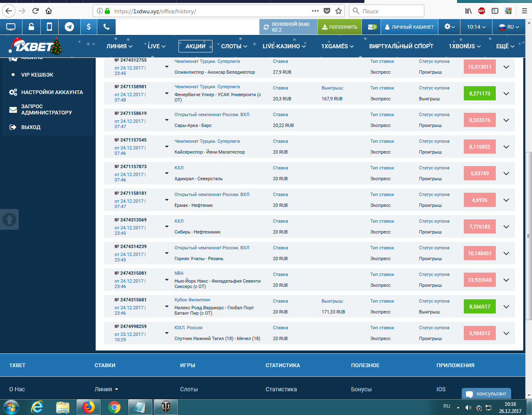Open the RU language dropdown
The height and width of the screenshot is (415, 532).
point(509,27)
